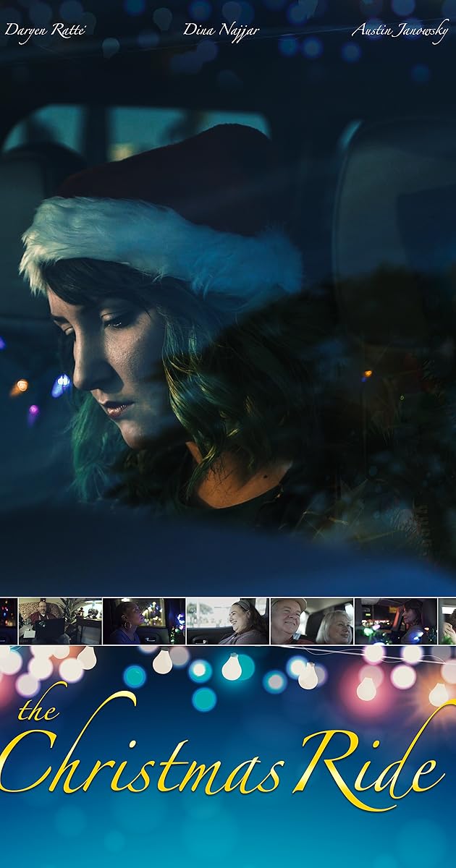Select thumbnail of woman with hoop earrings

point(144,621)
